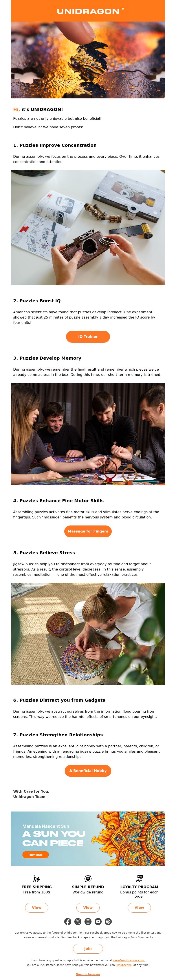Open the Pinterest social icon
176x980 pixels.
click(109, 921)
